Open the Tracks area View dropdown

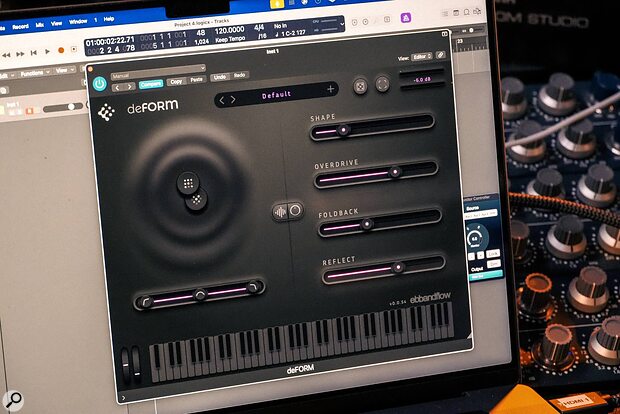(x=64, y=70)
